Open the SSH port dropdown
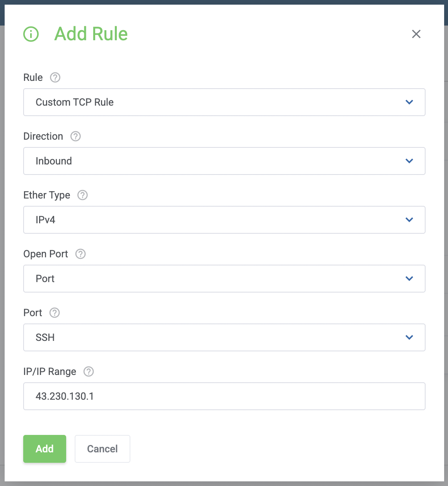Image resolution: width=448 pixels, height=486 pixels. click(x=224, y=337)
